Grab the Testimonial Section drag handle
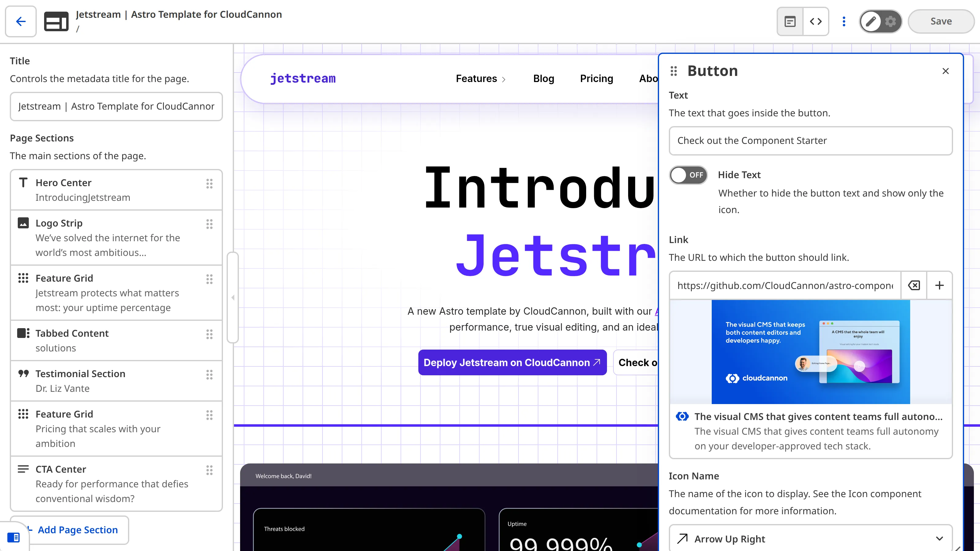980x551 pixels. pos(209,375)
